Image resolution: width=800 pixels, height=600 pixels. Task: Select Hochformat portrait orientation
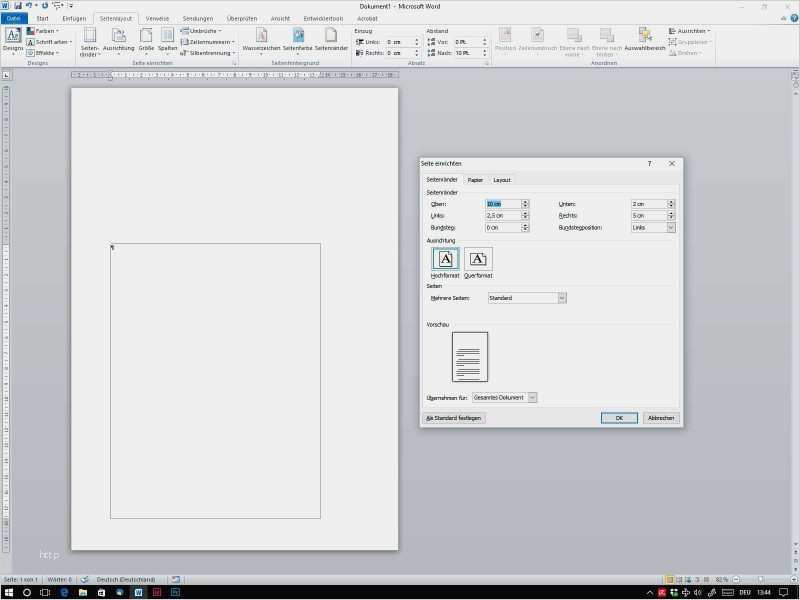coord(445,264)
